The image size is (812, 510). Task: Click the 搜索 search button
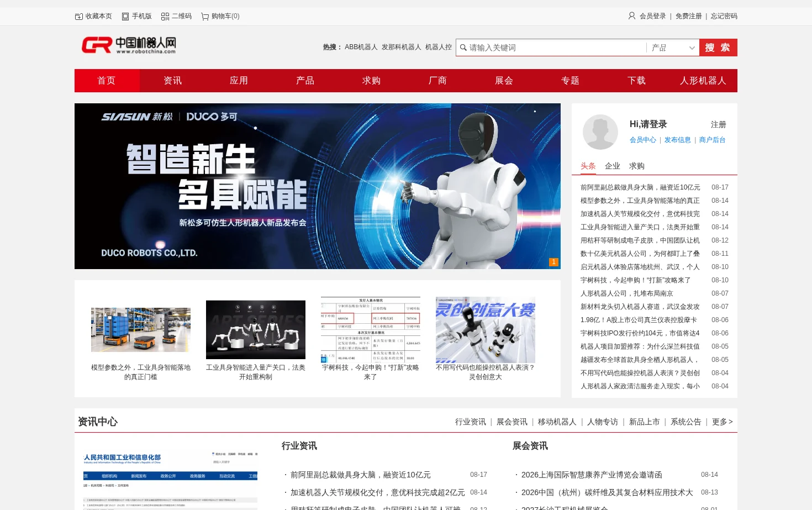(718, 48)
